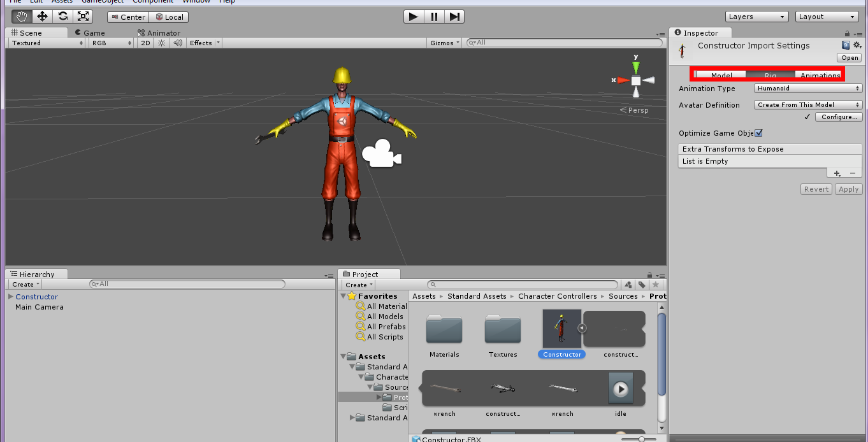Screen dimensions: 868x442
Task: Open Animation Type Humanoid dropdown
Action: click(808, 89)
